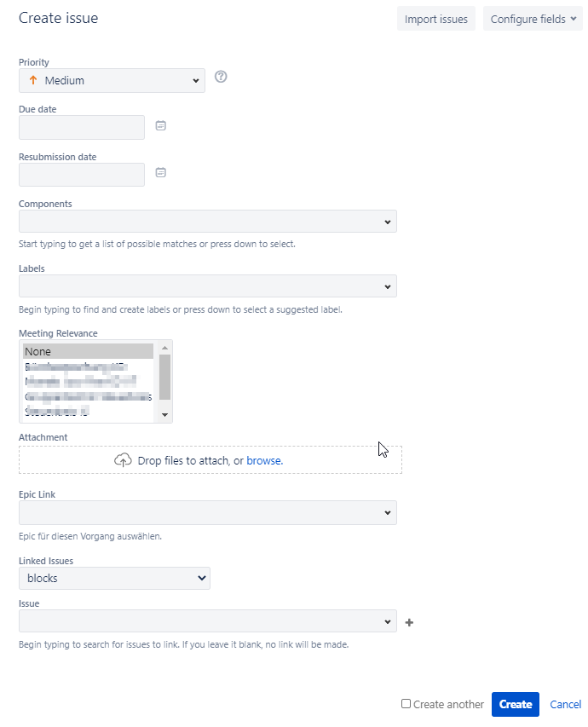Click the plus icon to add another linked issue
588x727 pixels.
(x=409, y=623)
